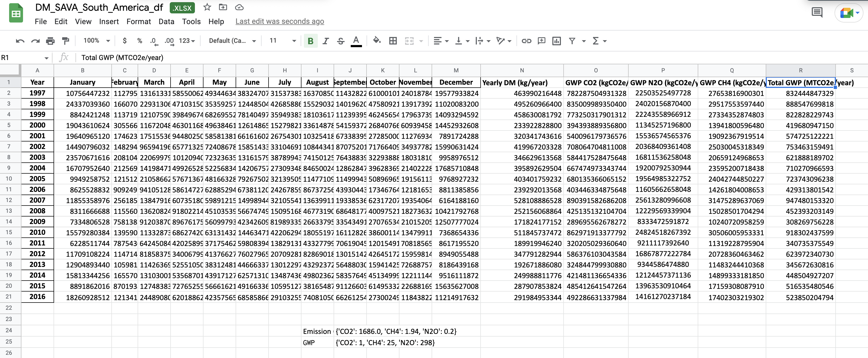Toggle Bold formatting
The image size is (868, 358).
[x=311, y=41]
